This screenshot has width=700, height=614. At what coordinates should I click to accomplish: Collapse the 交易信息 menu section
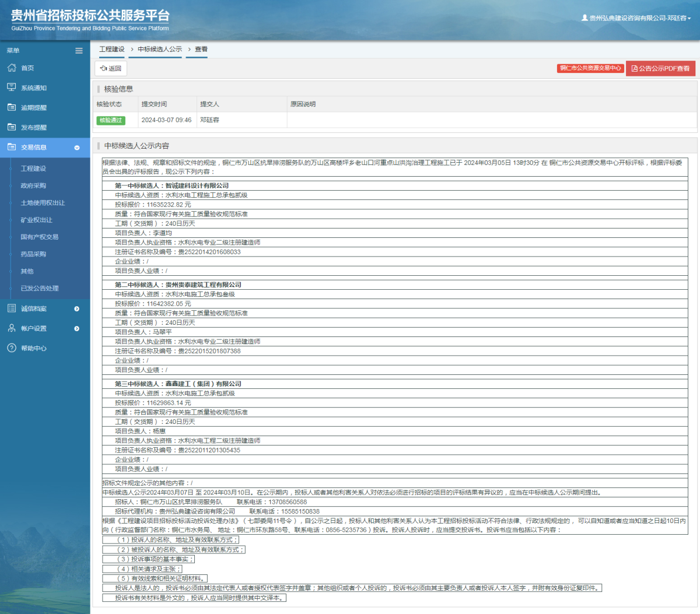76,148
